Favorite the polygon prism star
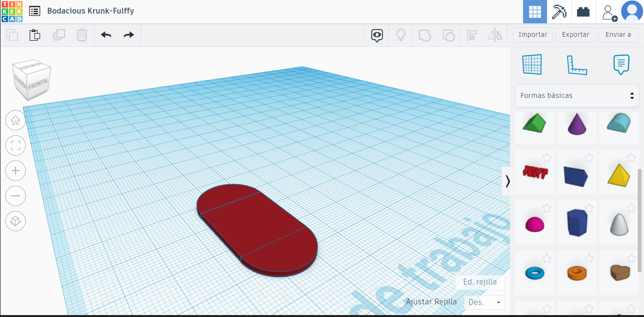Image resolution: width=644 pixels, height=317 pixels. tap(589, 208)
